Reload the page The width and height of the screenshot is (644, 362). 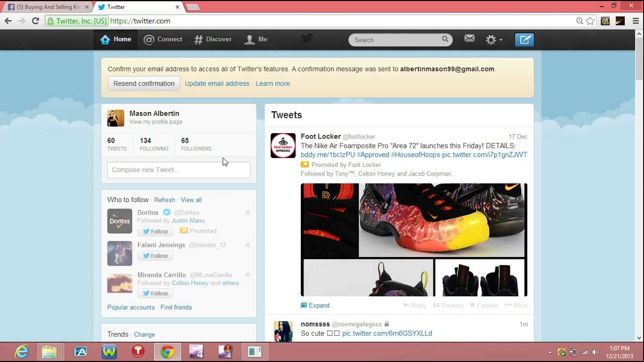[35, 21]
